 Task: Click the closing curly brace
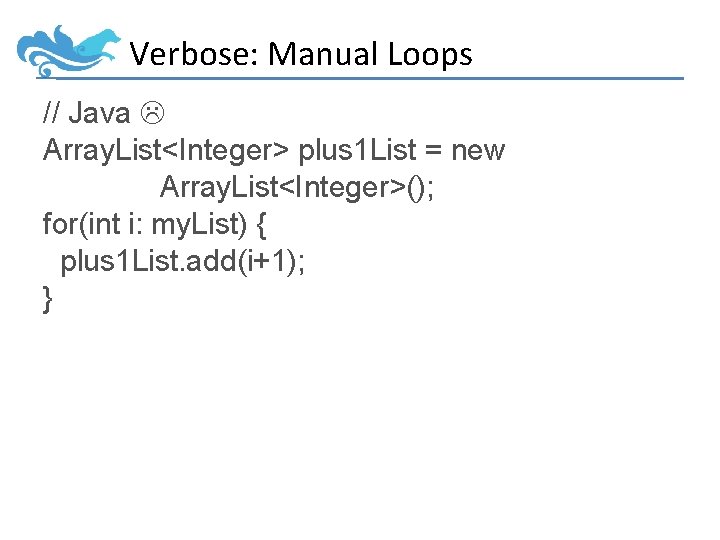click(48, 298)
